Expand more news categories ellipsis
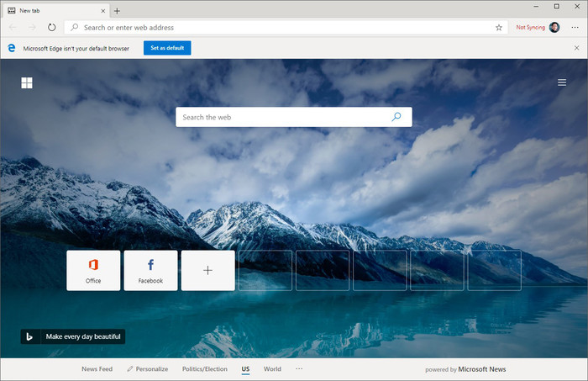 click(x=299, y=369)
